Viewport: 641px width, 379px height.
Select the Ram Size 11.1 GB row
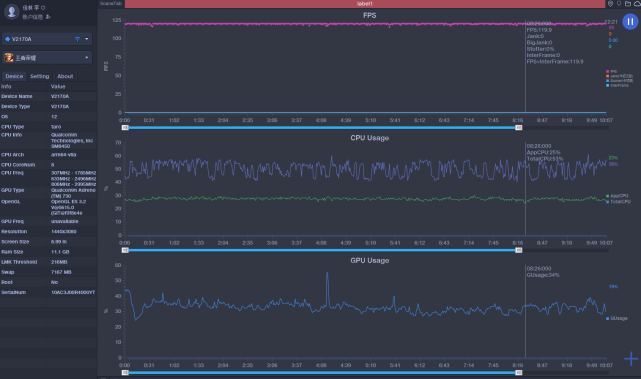[48, 252]
